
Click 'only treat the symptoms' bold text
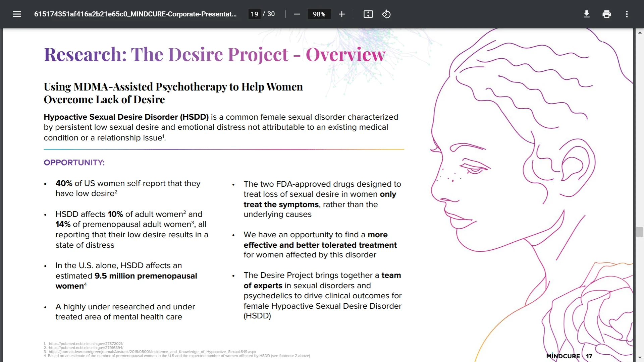[x=320, y=199]
